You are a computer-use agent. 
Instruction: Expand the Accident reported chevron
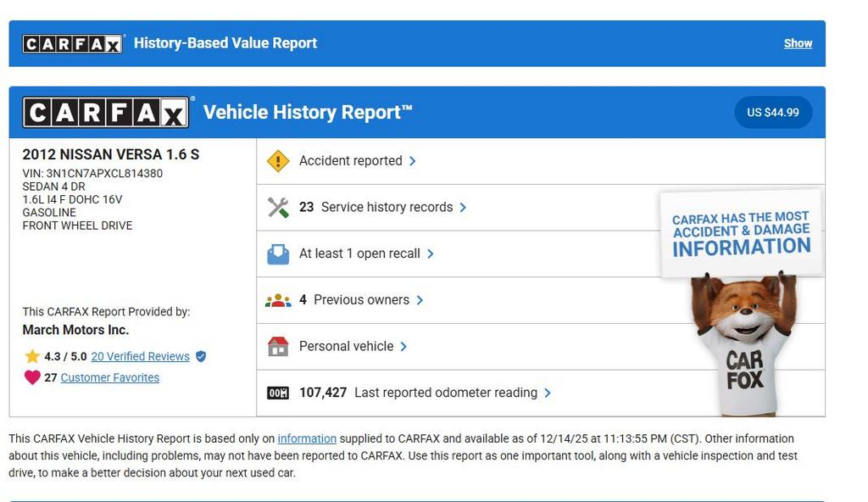pyautogui.click(x=413, y=161)
